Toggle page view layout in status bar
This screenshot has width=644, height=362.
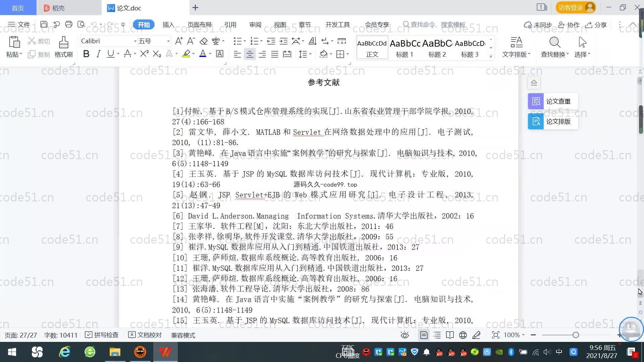tap(424, 335)
